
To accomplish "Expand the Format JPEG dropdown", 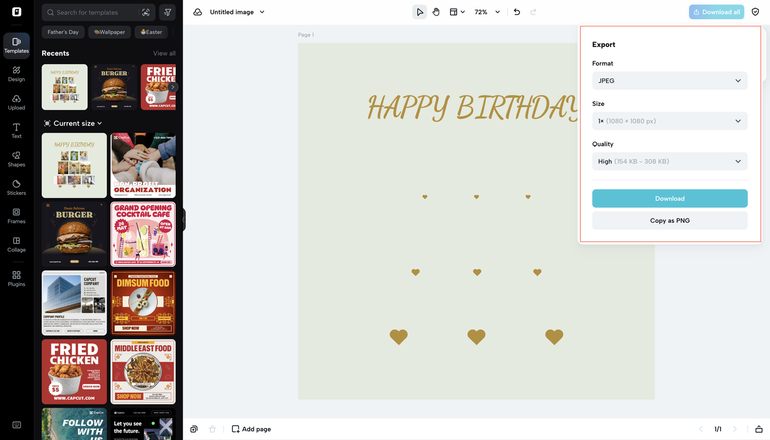I will tap(669, 80).
